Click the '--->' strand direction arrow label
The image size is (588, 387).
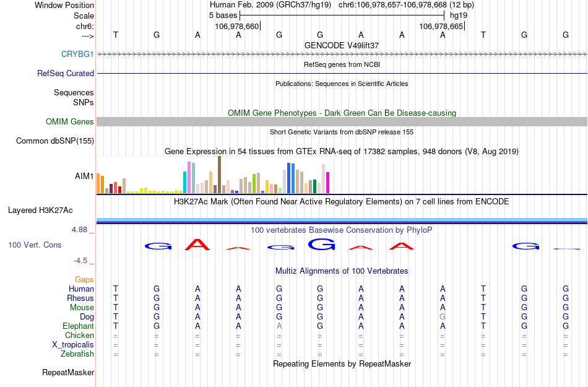[x=87, y=36]
